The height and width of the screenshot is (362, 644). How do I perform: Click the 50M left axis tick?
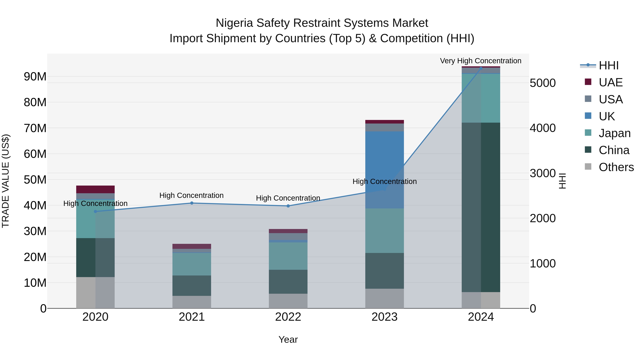(x=35, y=180)
